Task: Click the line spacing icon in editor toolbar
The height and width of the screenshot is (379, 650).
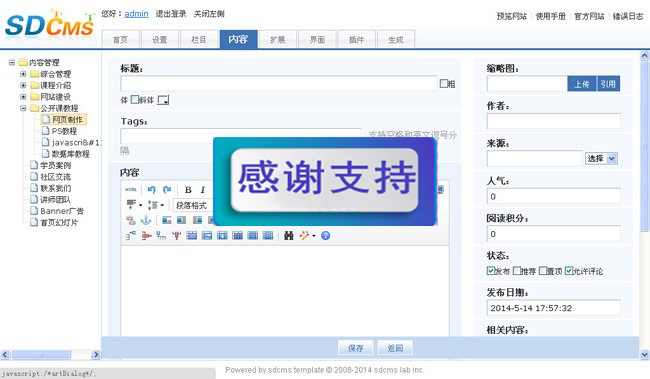Action: tap(153, 205)
